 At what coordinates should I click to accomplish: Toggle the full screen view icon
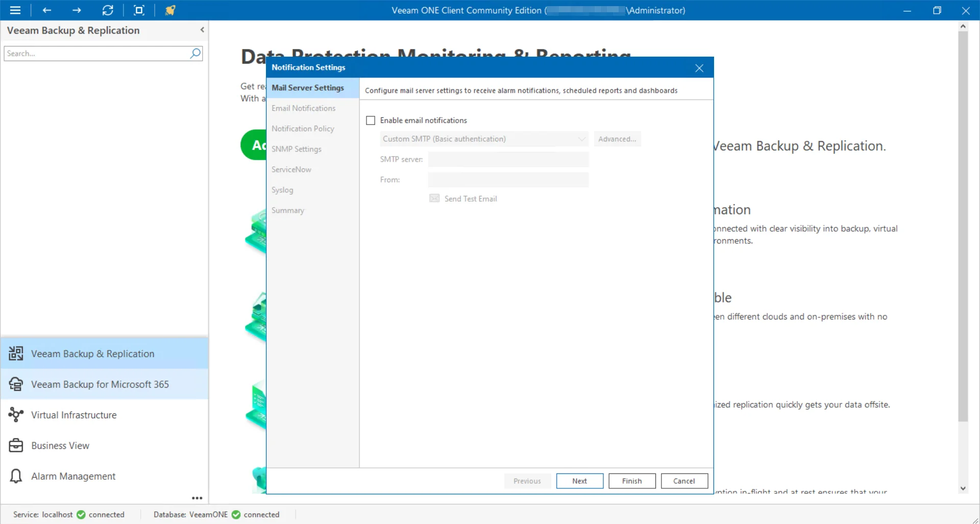point(139,10)
